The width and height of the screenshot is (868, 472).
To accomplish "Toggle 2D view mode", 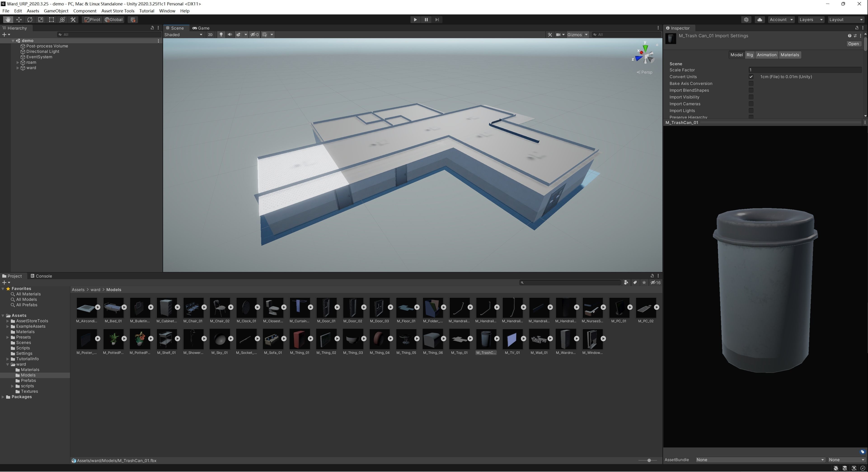I will tap(210, 34).
